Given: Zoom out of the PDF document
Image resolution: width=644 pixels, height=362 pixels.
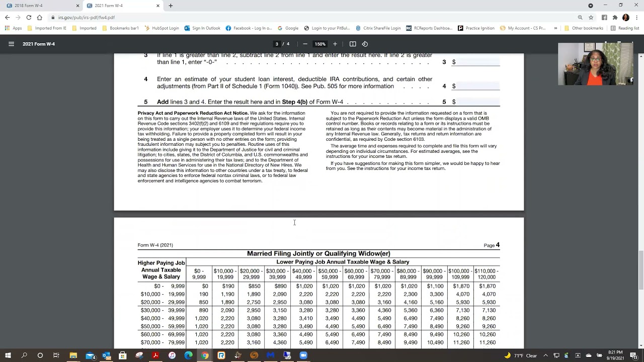Looking at the screenshot, I should pyautogui.click(x=305, y=44).
